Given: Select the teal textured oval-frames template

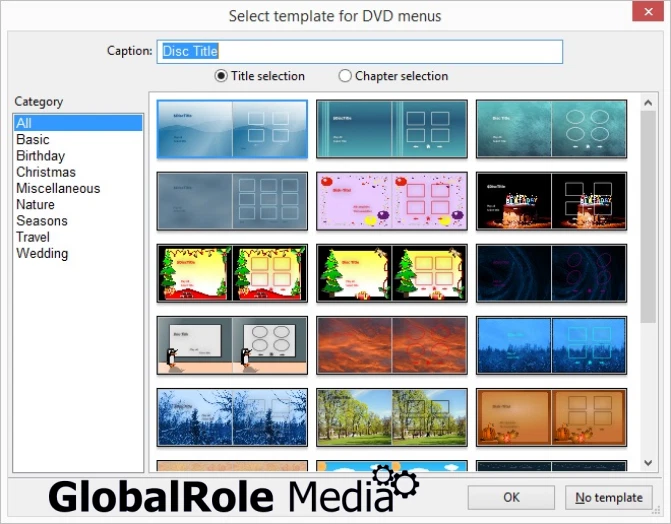Looking at the screenshot, I should tap(551, 129).
